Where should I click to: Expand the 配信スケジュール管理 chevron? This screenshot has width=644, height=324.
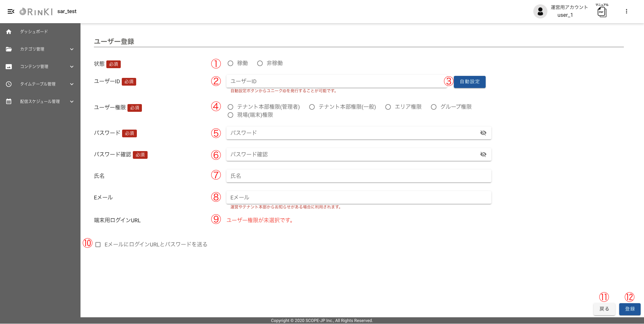pos(72,101)
